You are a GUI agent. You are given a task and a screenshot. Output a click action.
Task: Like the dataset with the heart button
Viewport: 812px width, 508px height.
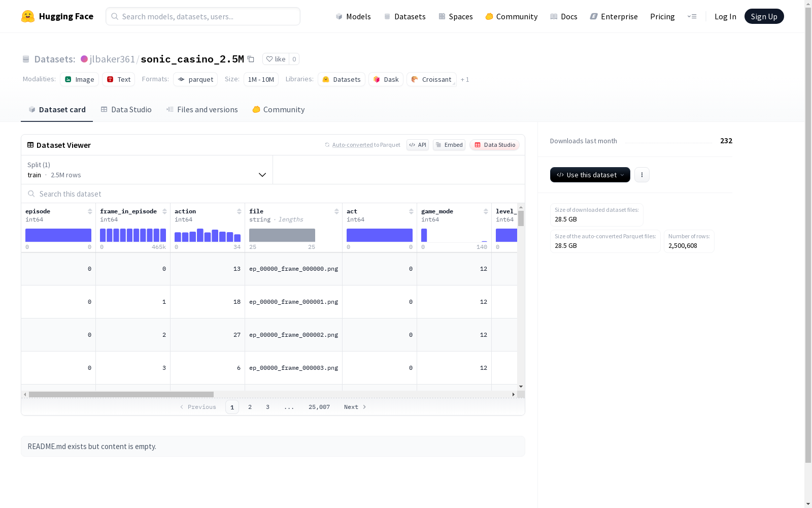click(x=276, y=59)
